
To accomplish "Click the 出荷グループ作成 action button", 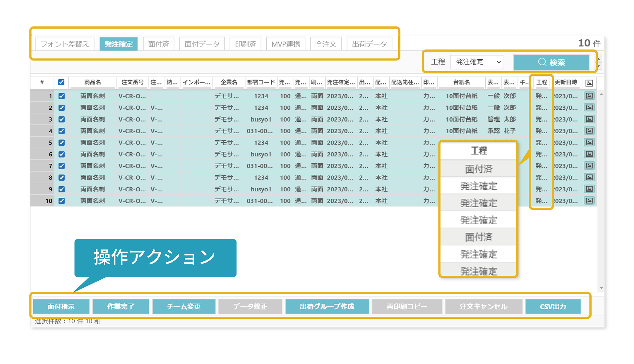I will [x=327, y=307].
